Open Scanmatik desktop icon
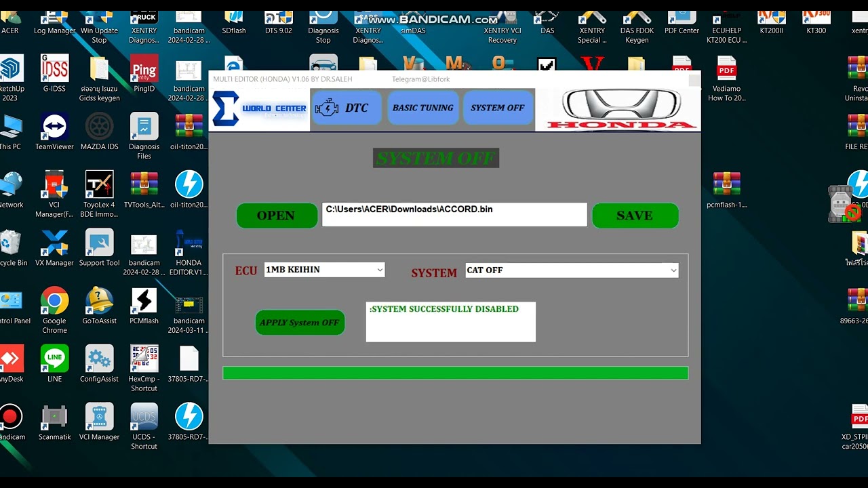 [54, 422]
